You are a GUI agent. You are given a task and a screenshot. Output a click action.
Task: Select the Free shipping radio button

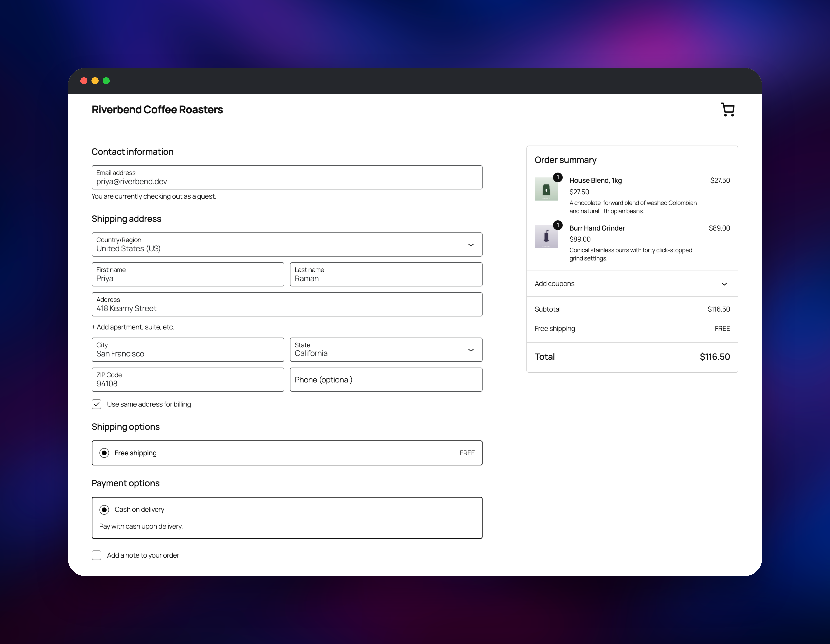(x=104, y=453)
